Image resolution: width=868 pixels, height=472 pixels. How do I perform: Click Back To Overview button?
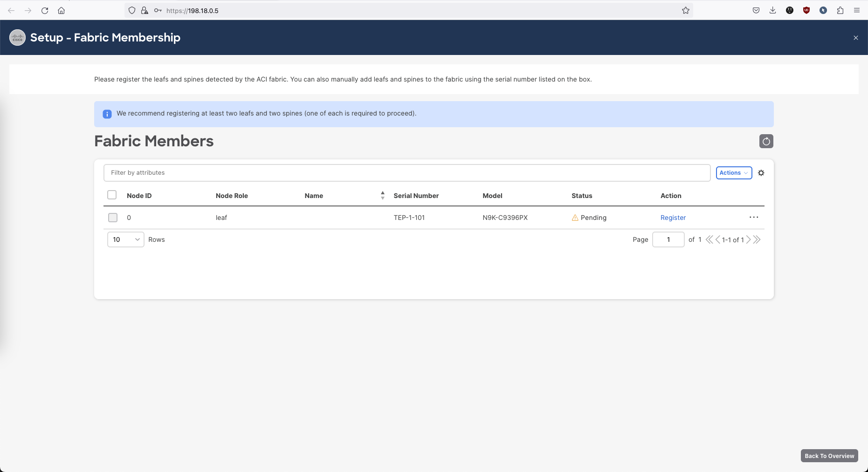829,456
